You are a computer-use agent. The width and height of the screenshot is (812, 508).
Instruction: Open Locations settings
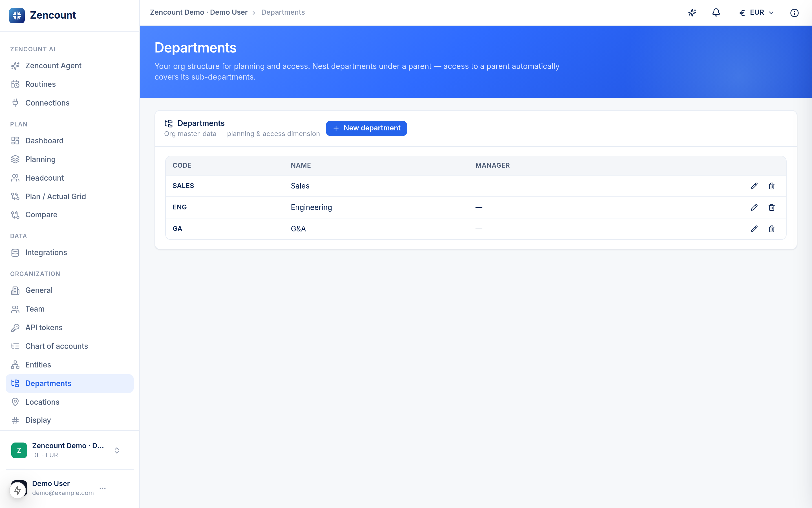[69, 402]
